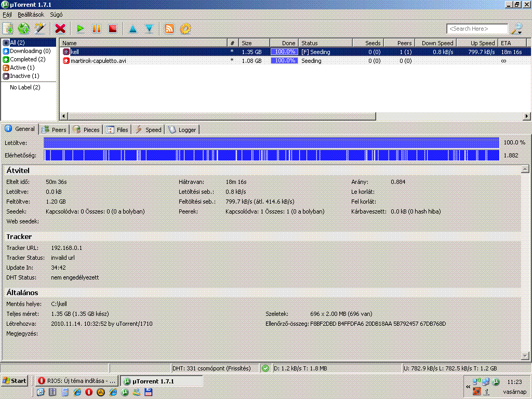Click the orange Pause torrent icon
532x399 pixels.
97,29
